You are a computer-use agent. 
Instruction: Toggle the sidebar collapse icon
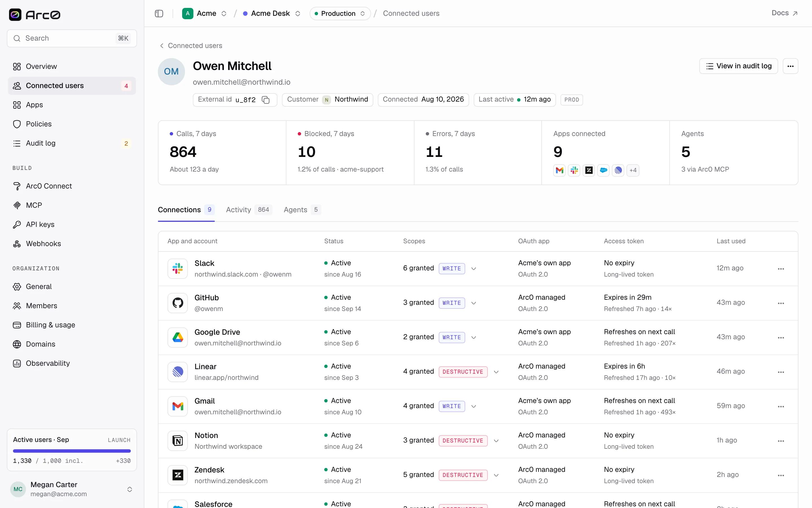tap(159, 14)
